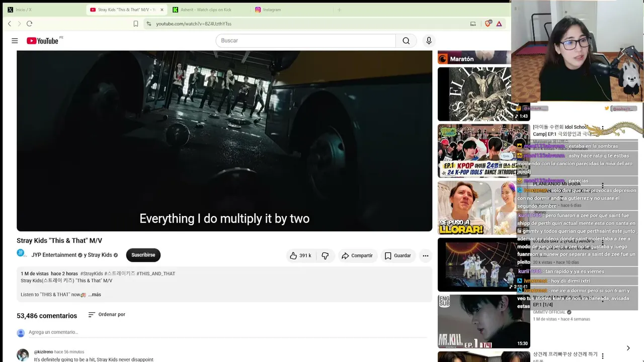
Task: Click the video title 'Stray Kids "This & That" M/V'
Action: tap(59, 241)
